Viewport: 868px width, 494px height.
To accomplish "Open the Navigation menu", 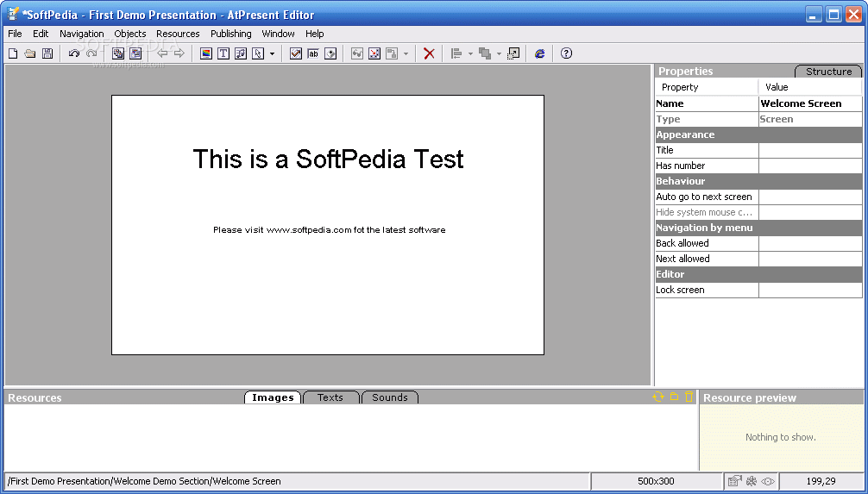I will click(82, 34).
